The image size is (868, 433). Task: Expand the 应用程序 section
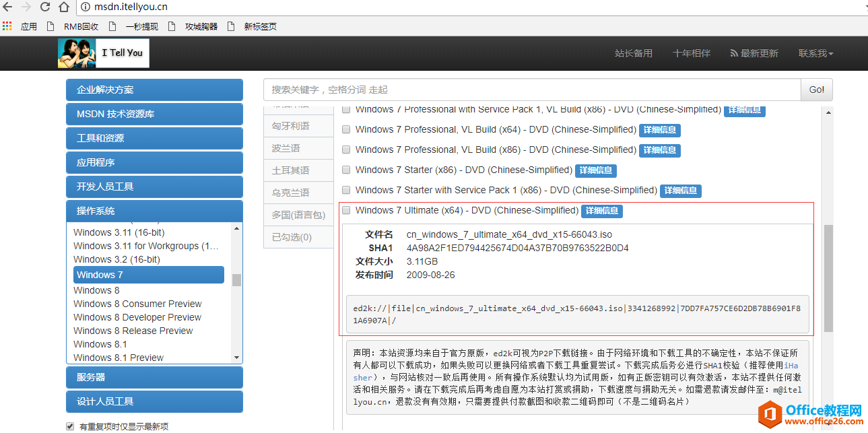point(154,162)
